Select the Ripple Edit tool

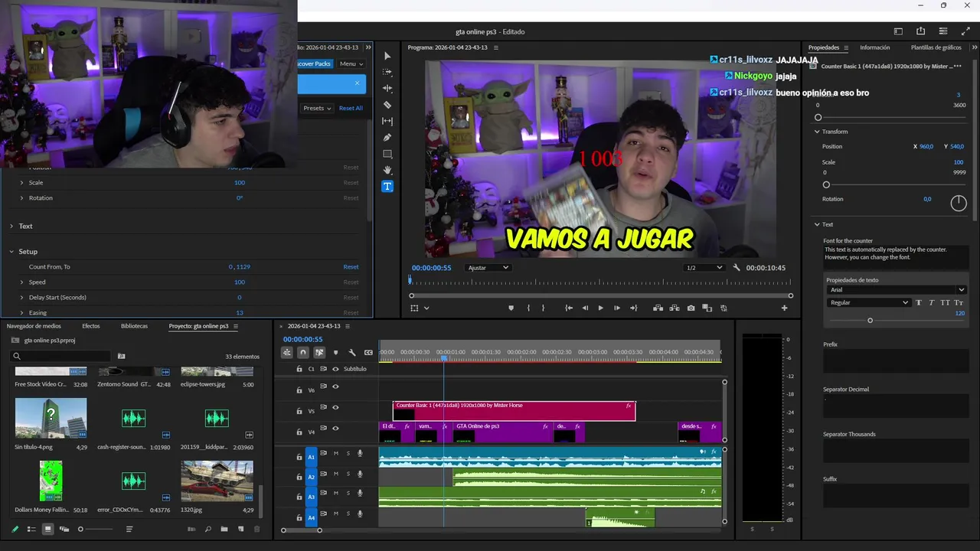pyautogui.click(x=387, y=89)
